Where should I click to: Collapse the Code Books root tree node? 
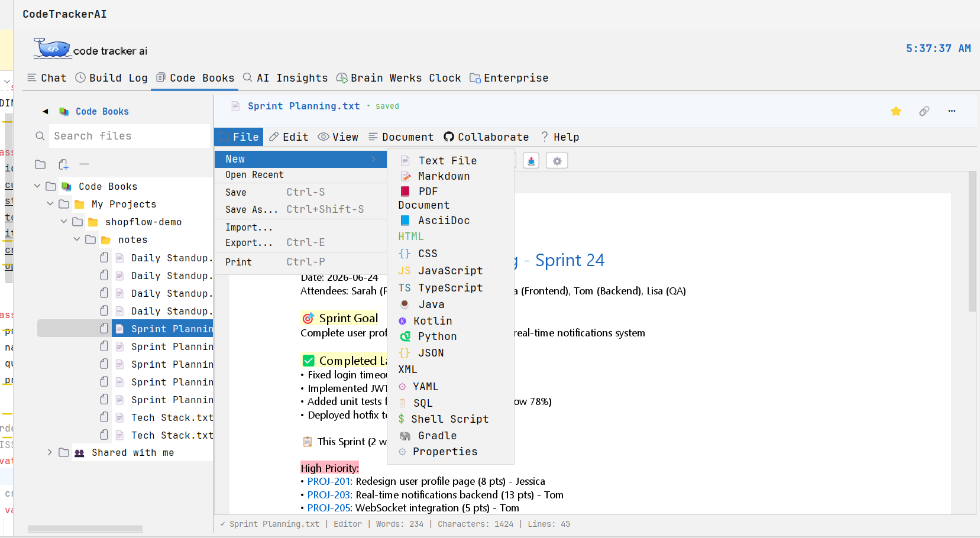[x=37, y=186]
